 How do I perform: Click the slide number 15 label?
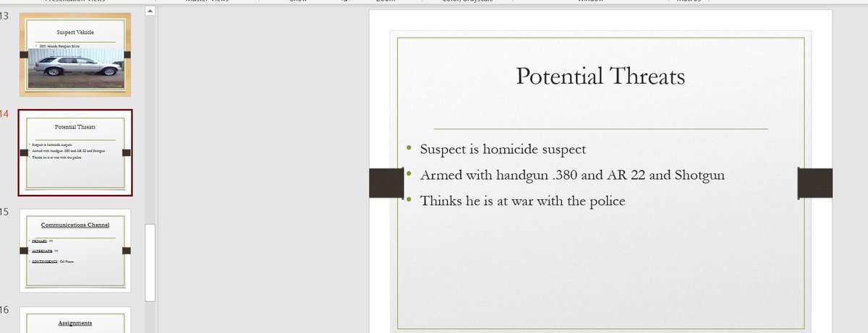[4, 212]
